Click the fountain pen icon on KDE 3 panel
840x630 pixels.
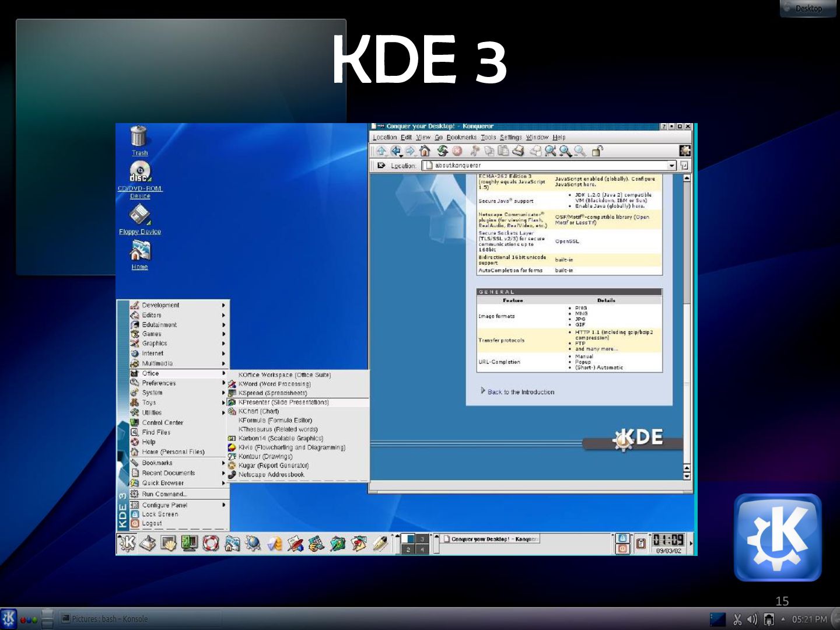coord(380,544)
